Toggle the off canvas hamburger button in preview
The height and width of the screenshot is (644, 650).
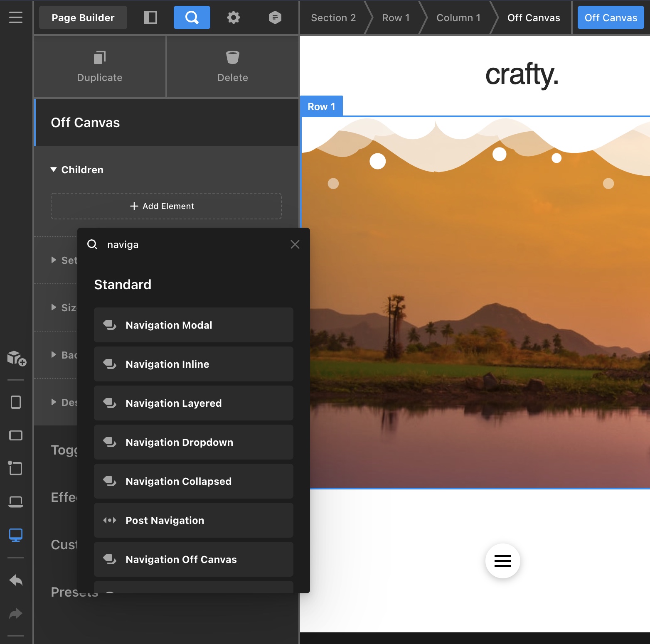502,561
